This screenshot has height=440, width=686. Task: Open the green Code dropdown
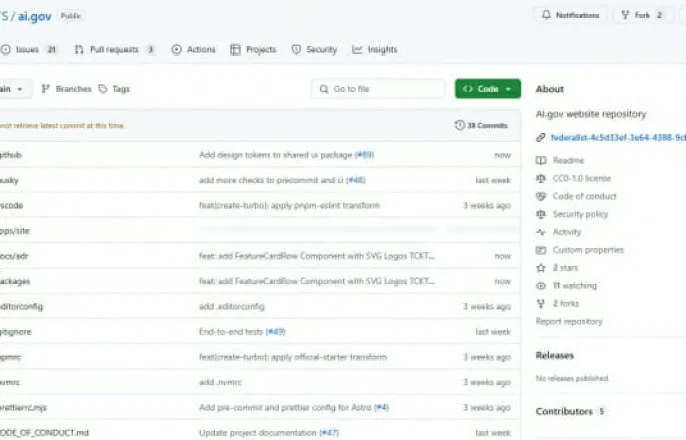click(x=488, y=89)
